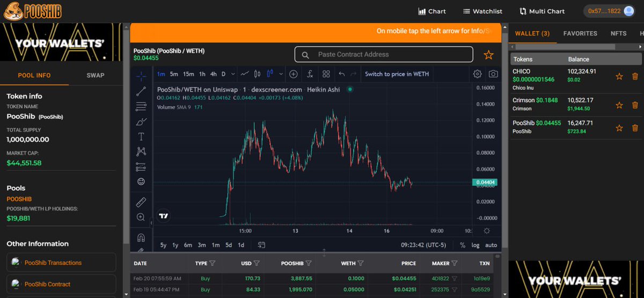Open the NFTS tab
Image resolution: width=644 pixels, height=298 pixels.
pyautogui.click(x=618, y=33)
